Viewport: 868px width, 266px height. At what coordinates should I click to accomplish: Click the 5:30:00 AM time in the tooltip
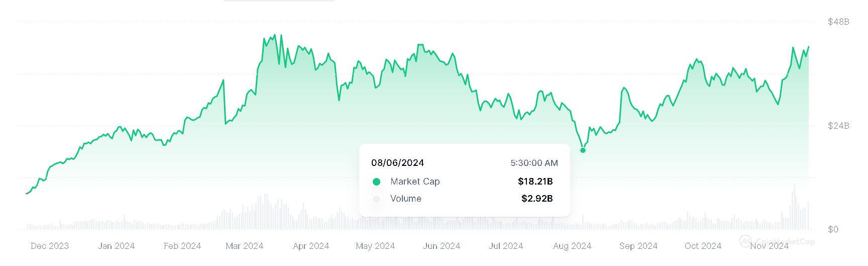coord(534,163)
